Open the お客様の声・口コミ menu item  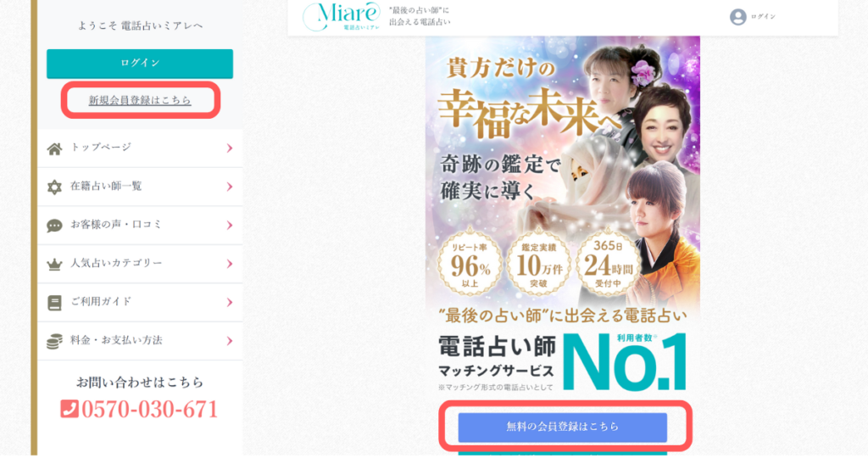pyautogui.click(x=140, y=226)
